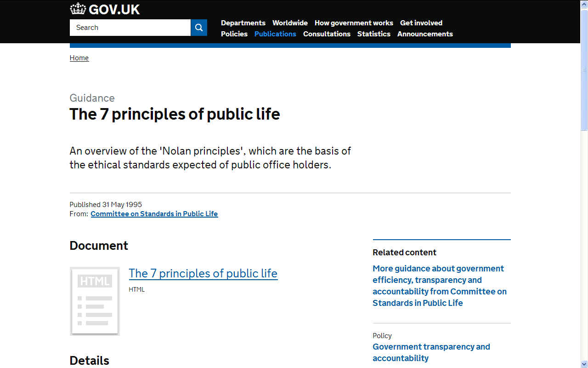Click the scrollbar down arrow
588x368 pixels.
[x=584, y=364]
